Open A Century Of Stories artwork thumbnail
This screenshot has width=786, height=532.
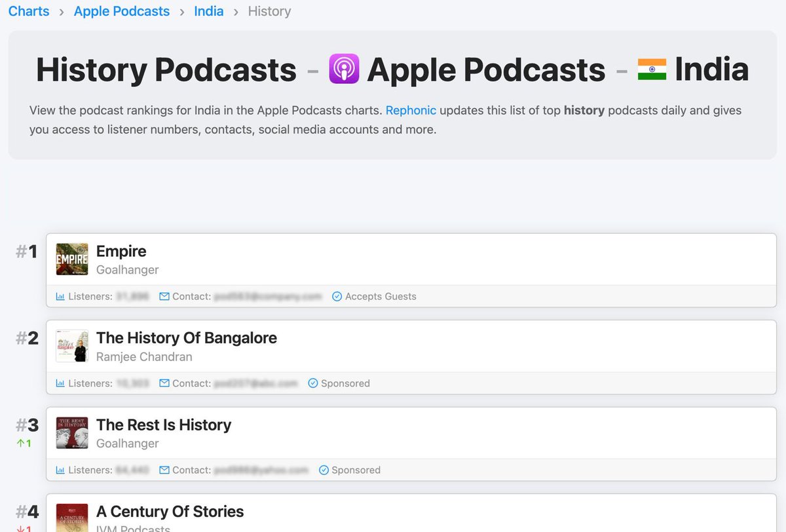tap(72, 518)
